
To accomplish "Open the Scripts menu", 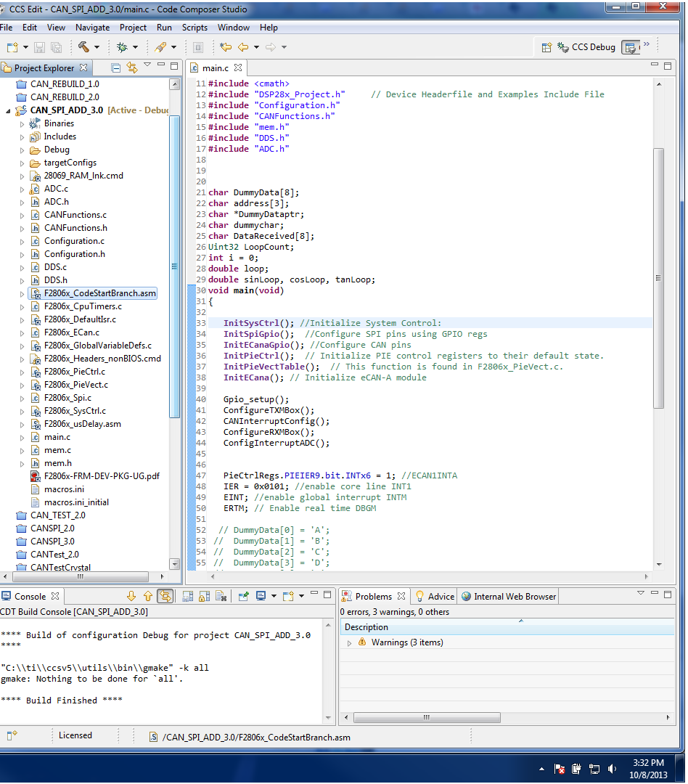I will click(194, 28).
